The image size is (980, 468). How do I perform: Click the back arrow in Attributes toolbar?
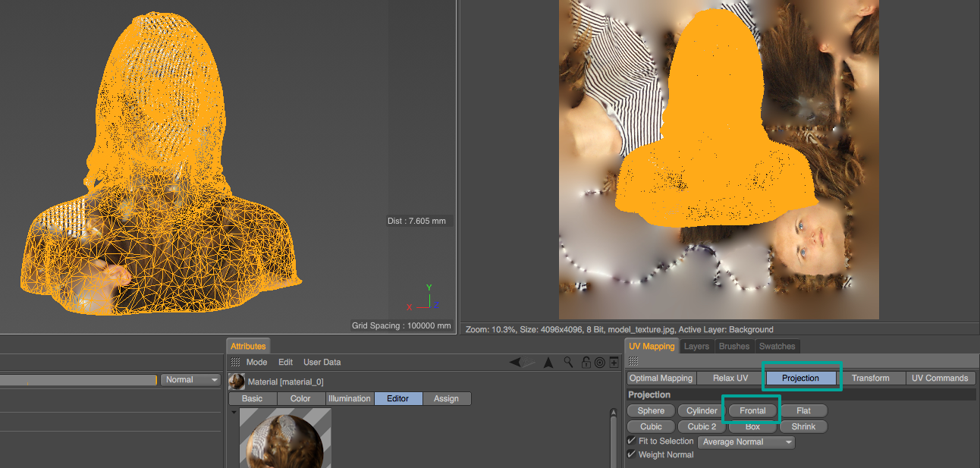pos(516,363)
